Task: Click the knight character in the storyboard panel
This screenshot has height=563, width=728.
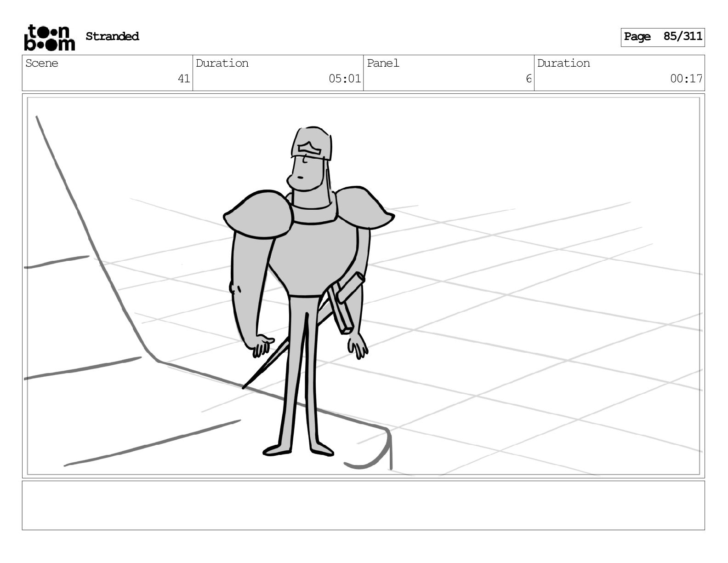Action: tap(308, 291)
